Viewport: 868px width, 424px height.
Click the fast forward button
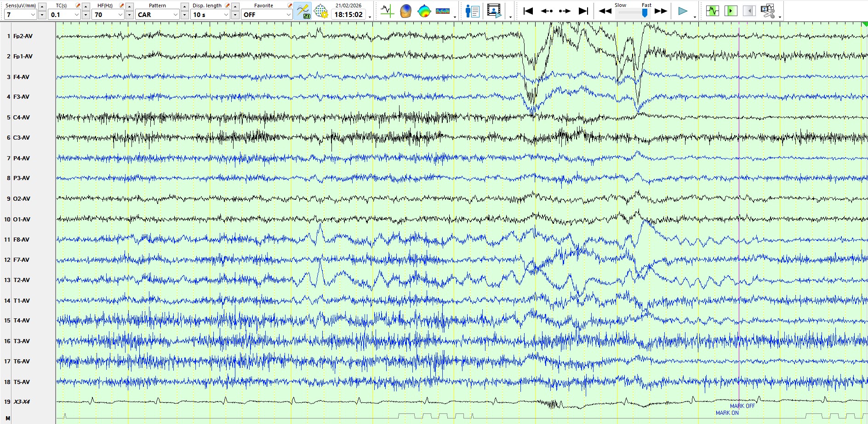click(x=661, y=11)
